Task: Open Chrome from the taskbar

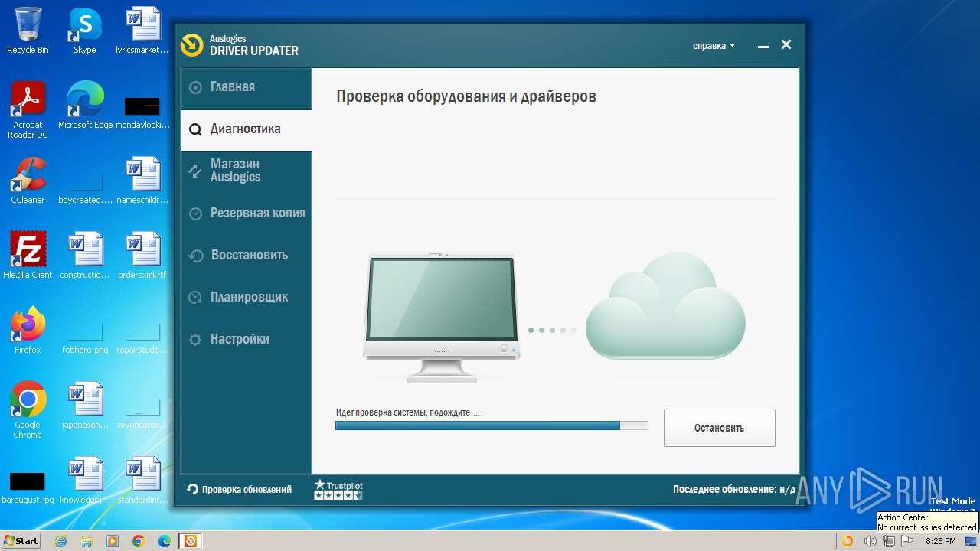Action: [x=139, y=541]
